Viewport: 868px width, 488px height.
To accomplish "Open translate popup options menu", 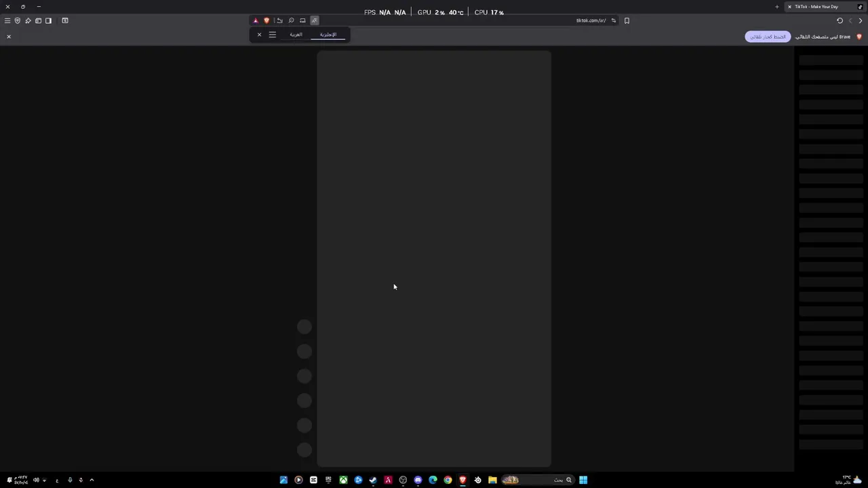I will (273, 35).
